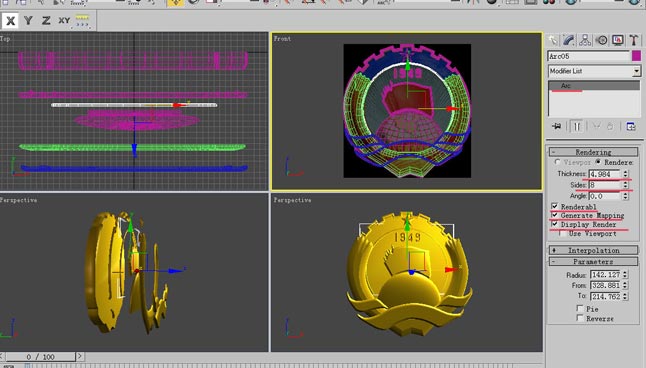Enable Use Viewport checkbox
Viewport: 646px width, 368px height.
(x=563, y=233)
